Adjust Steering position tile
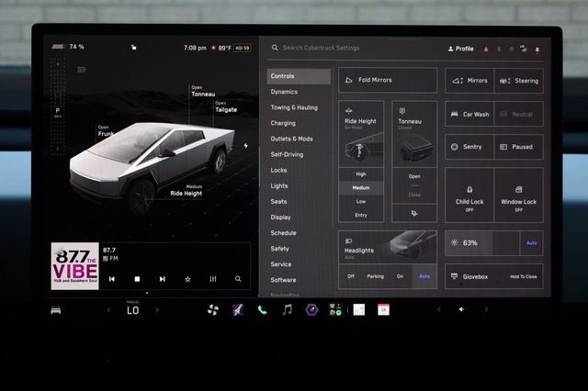Screen dimensions: 588x391 pos(519,81)
